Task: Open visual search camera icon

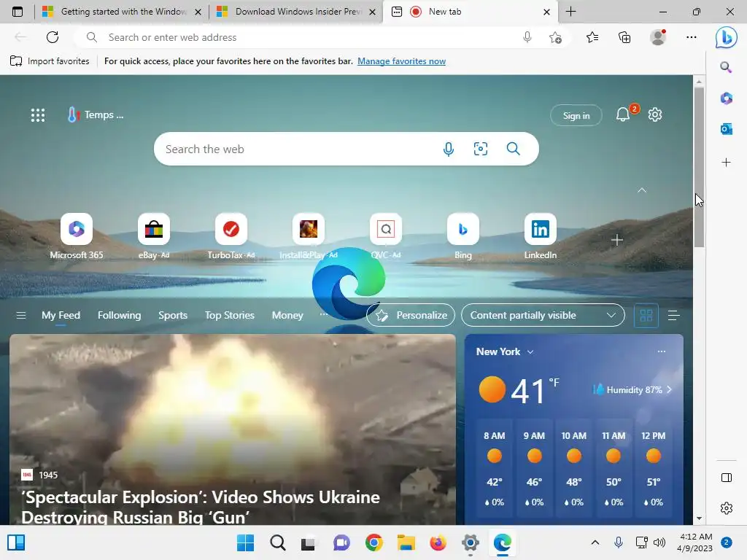Action: (481, 149)
